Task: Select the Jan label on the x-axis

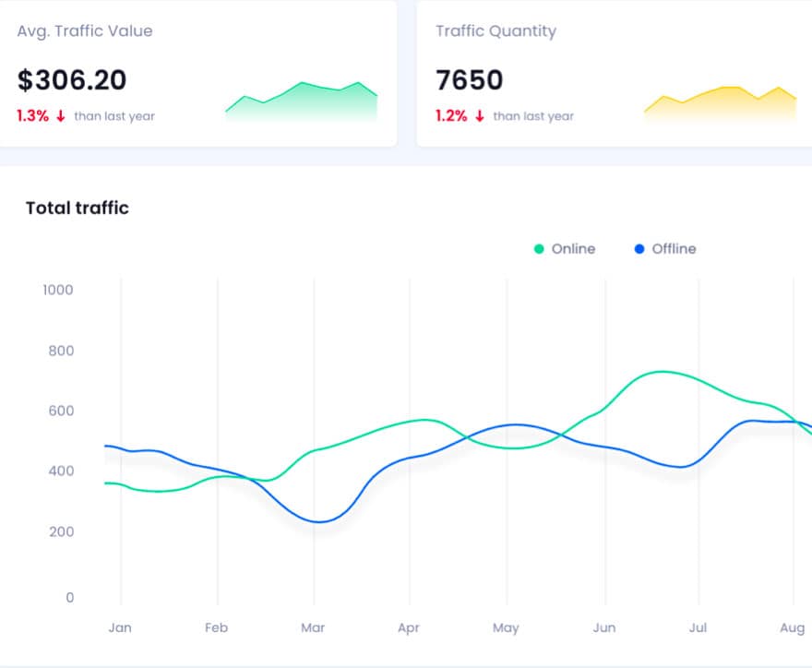Action: (x=120, y=628)
